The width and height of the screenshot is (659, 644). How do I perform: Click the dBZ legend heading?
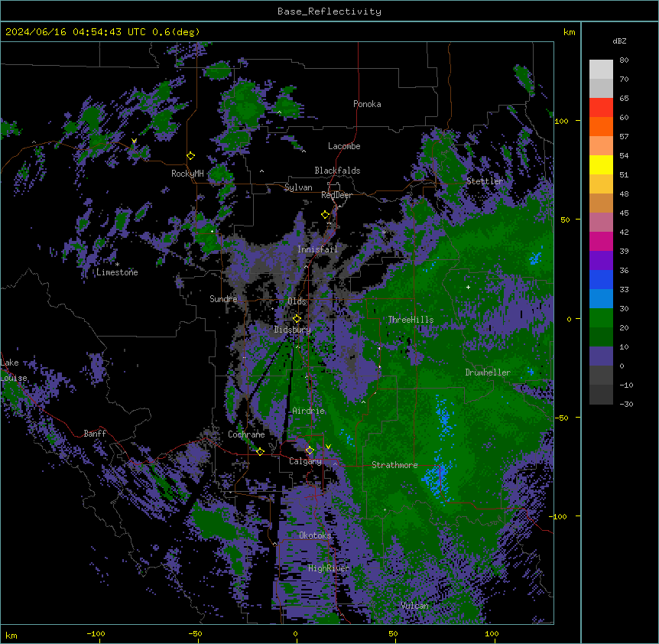tap(619, 41)
